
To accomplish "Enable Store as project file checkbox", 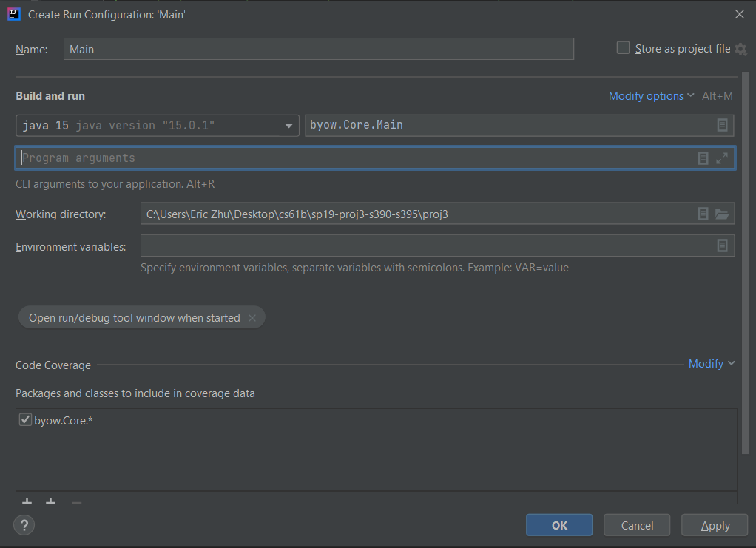I will coord(624,48).
